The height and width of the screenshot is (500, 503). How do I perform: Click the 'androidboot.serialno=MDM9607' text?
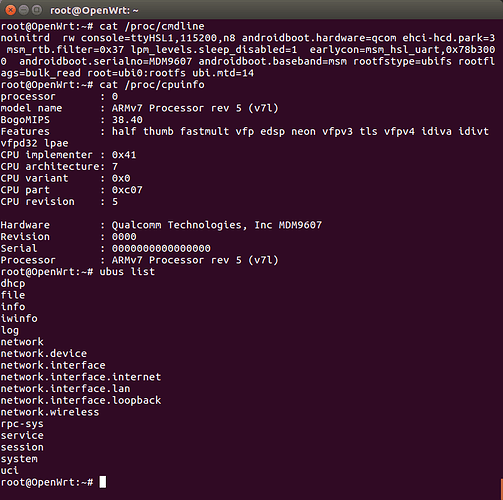pos(105,61)
